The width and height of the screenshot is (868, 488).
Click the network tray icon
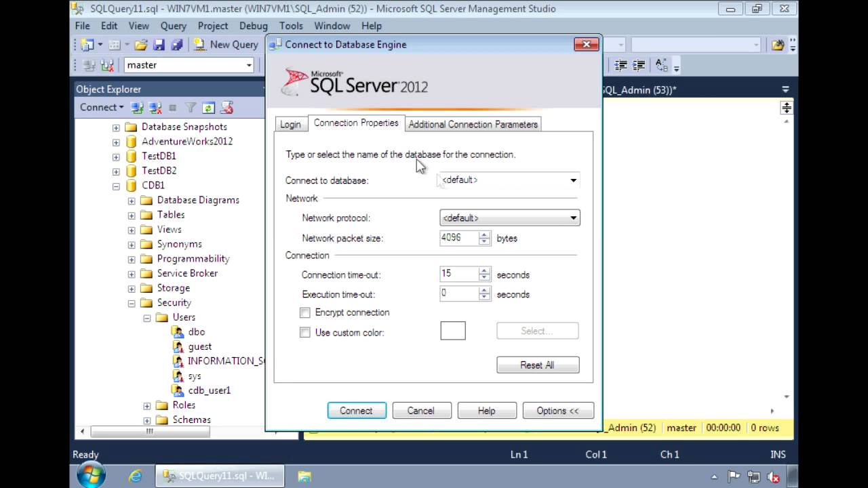click(x=753, y=476)
